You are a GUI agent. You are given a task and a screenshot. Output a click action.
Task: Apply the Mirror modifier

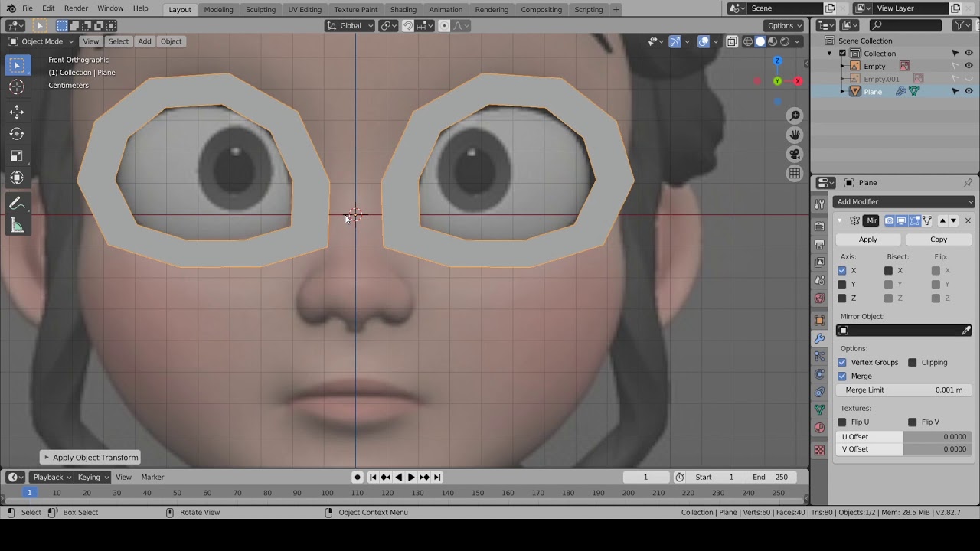coord(868,240)
